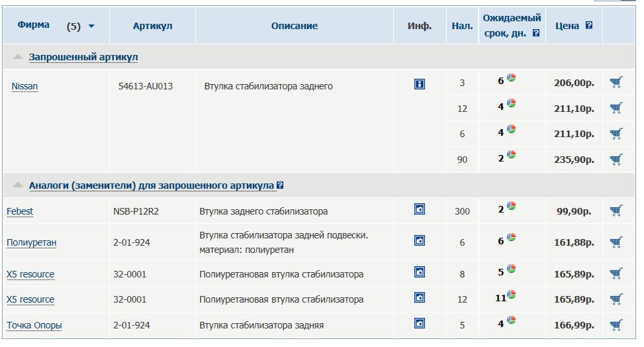Open help icon beside Цена header
Viewport: 644px width, 347px height.
[x=589, y=25]
